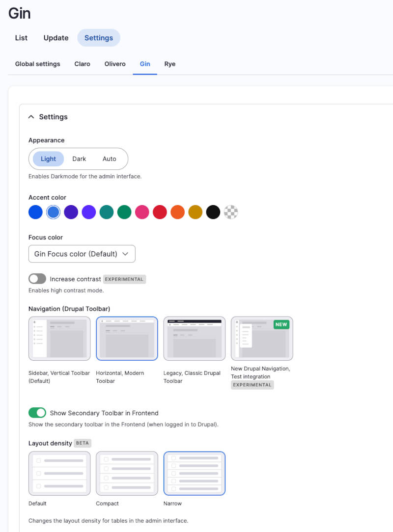This screenshot has width=393, height=532.
Task: Pick the dark indigo accent color
Action: [x=71, y=212]
